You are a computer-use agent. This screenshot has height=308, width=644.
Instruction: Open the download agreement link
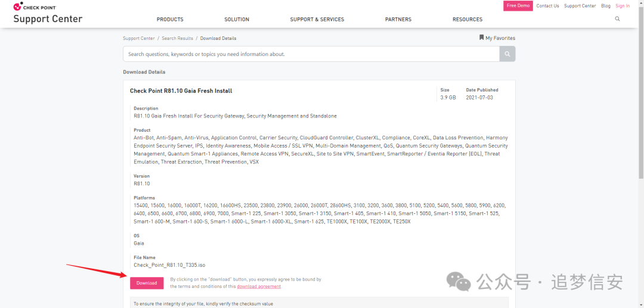pos(259,287)
